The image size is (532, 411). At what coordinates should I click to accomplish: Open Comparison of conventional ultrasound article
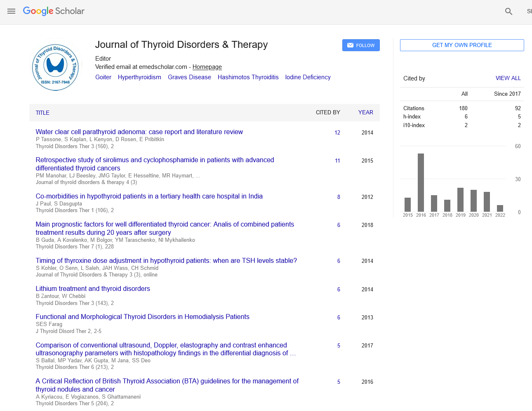coord(165,349)
